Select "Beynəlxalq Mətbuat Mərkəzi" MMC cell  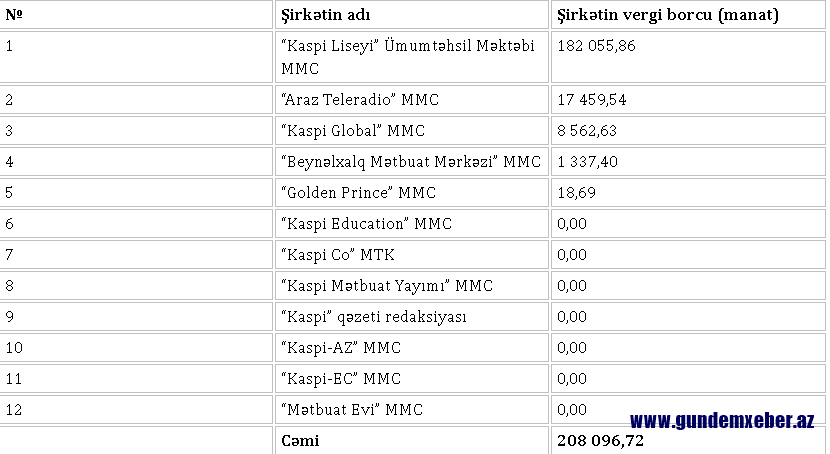[x=411, y=161]
